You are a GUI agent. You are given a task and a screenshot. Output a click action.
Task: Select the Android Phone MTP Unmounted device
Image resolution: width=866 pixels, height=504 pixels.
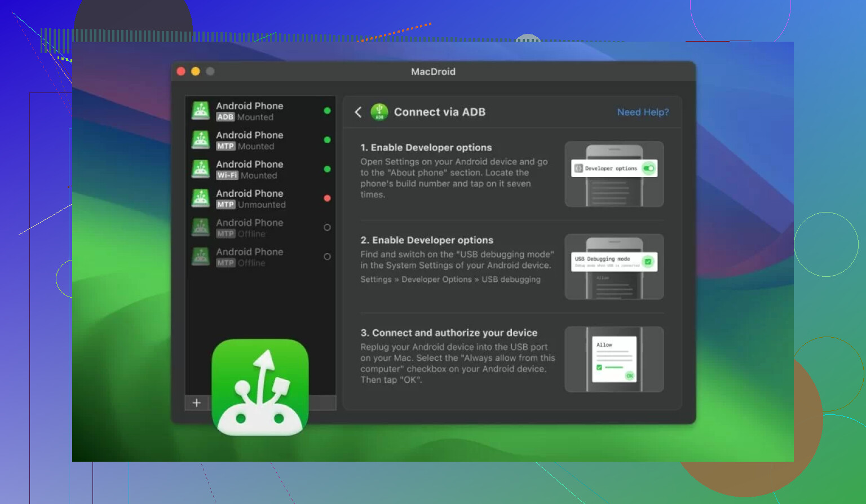coord(260,198)
